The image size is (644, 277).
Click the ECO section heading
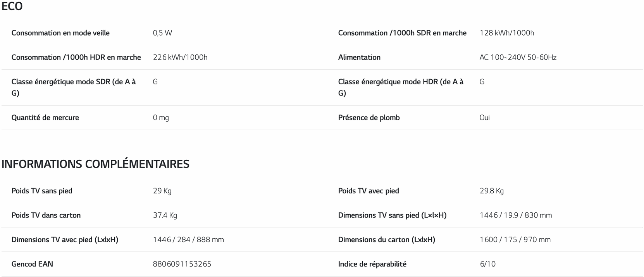[x=12, y=6]
